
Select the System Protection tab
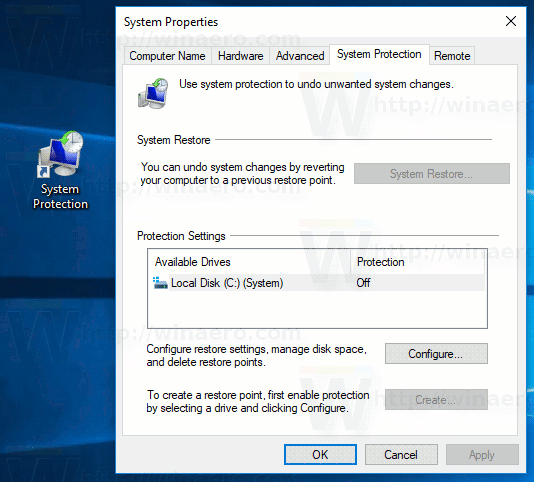[x=379, y=54]
